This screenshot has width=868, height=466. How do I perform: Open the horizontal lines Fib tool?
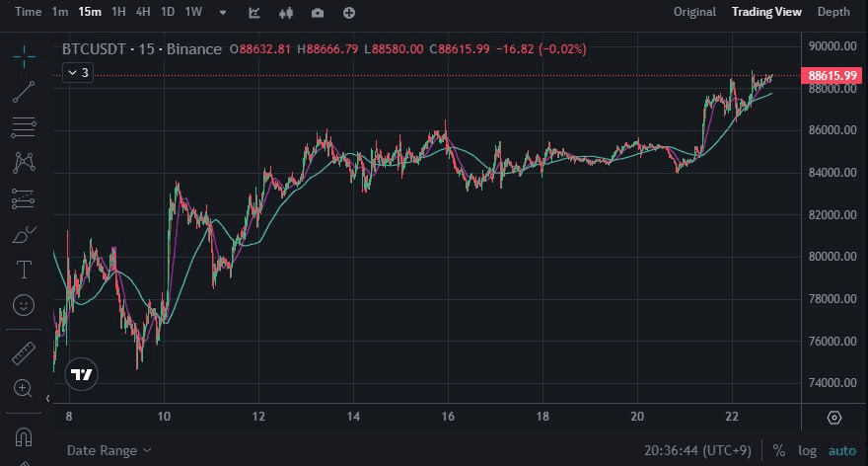24,127
